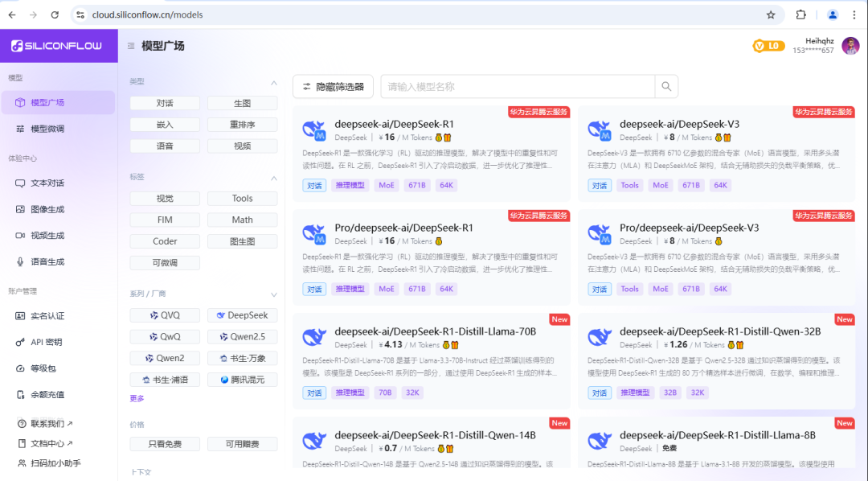Viewport: 868px width, 481px height.
Task: Bookmark page with the star icon
Action: (771, 15)
